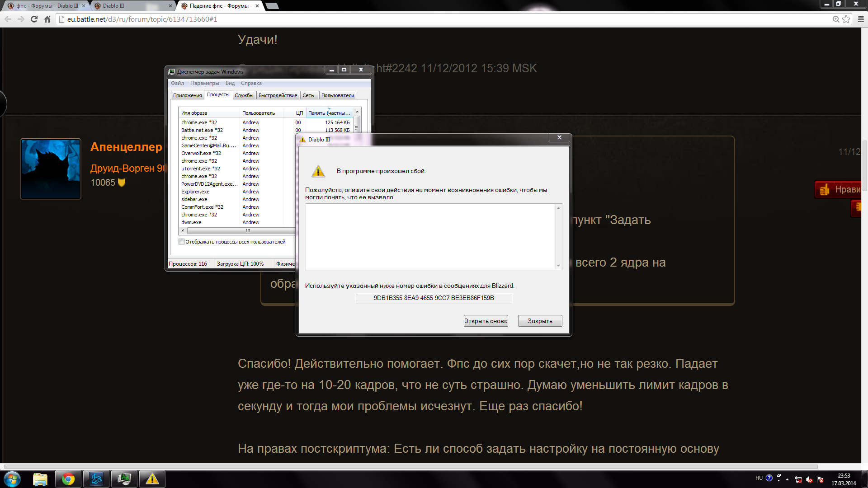Click 'Закрыть' button in Diablo III dialog
This screenshot has height=488, width=868.
tap(540, 321)
